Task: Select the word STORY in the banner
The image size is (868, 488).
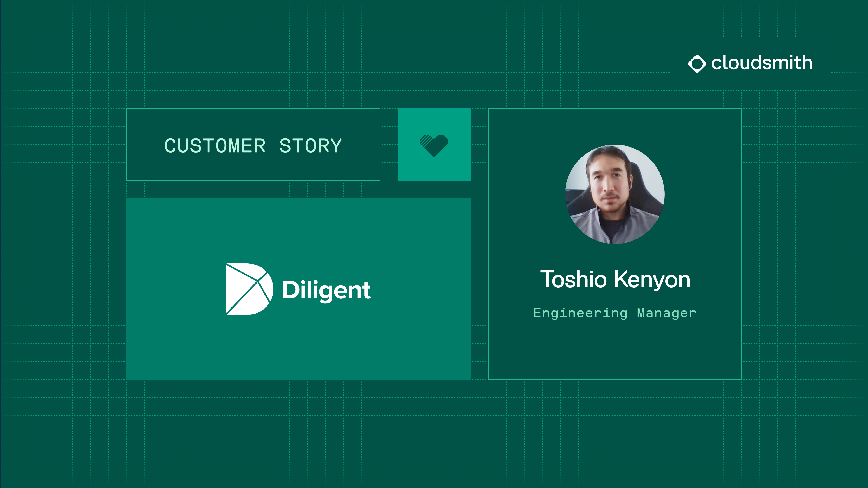Action: 310,146
